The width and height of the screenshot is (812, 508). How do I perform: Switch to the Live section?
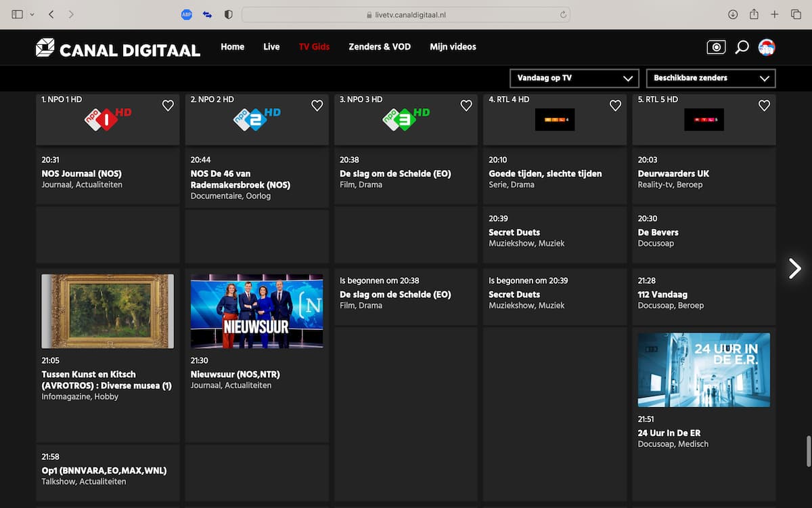(x=271, y=47)
